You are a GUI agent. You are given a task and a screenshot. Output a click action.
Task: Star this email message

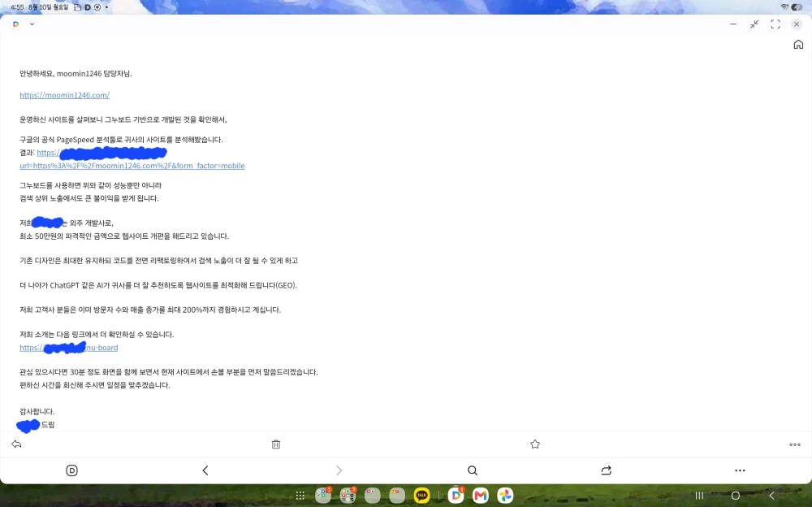[x=535, y=444]
